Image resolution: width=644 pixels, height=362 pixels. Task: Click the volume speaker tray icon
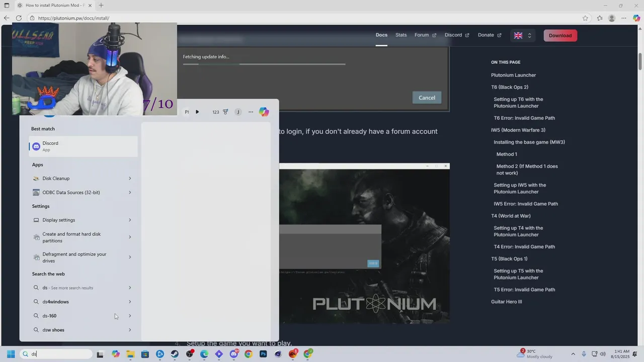tap(603, 354)
